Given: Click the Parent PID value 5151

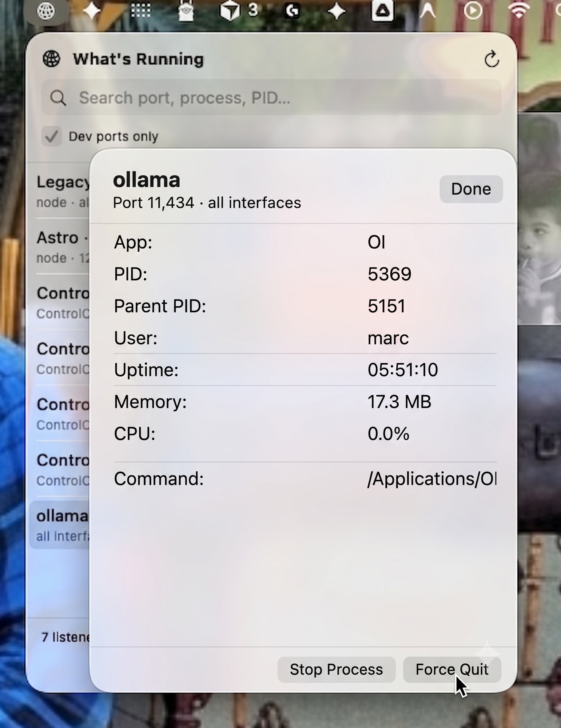Looking at the screenshot, I should pyautogui.click(x=386, y=306).
